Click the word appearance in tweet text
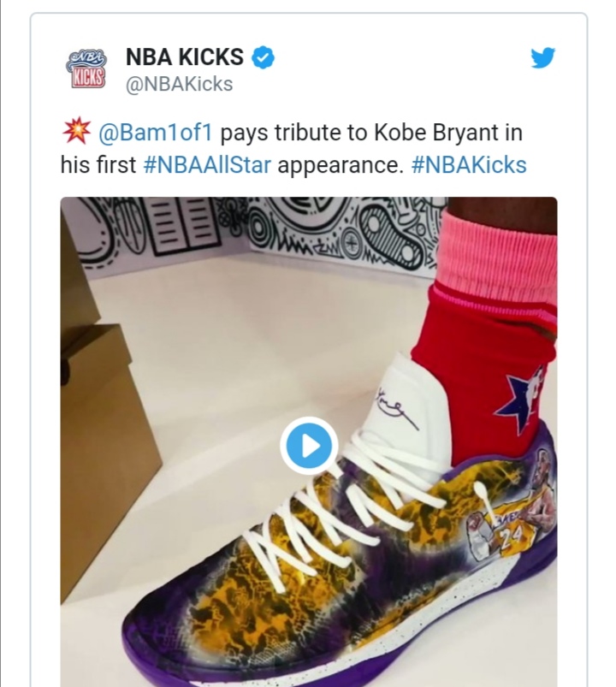 (x=340, y=164)
